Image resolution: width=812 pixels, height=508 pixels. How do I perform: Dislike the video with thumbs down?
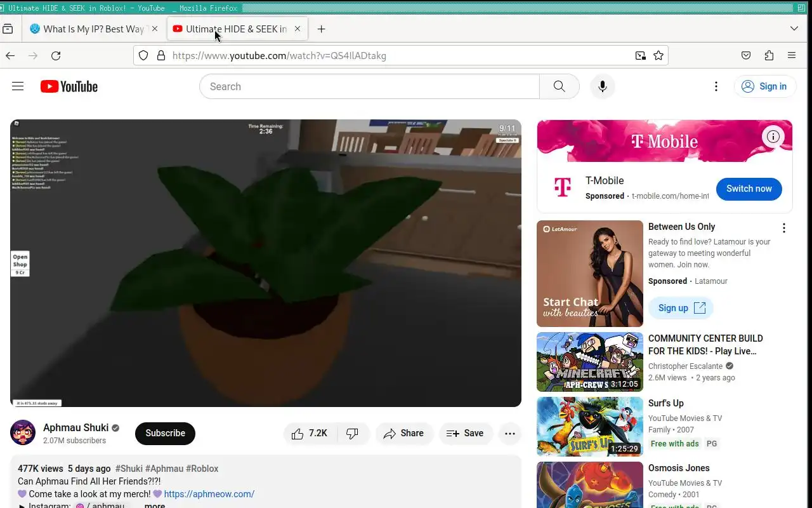coord(353,433)
